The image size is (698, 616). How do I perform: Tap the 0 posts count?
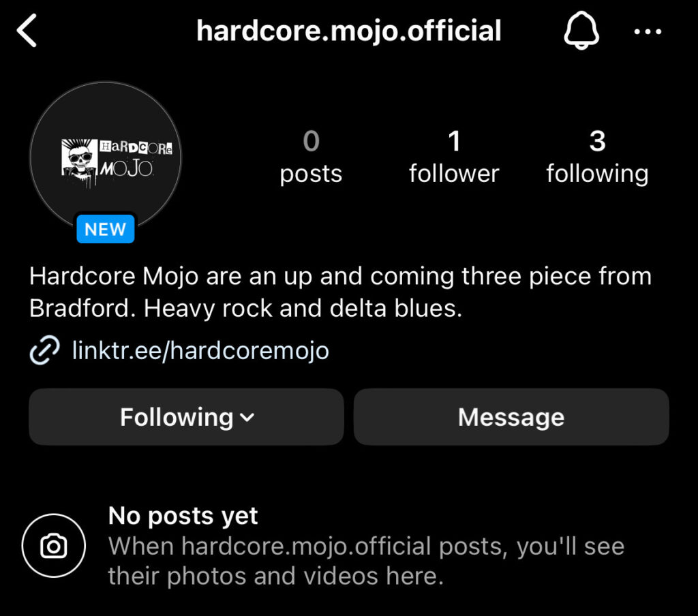pos(311,157)
